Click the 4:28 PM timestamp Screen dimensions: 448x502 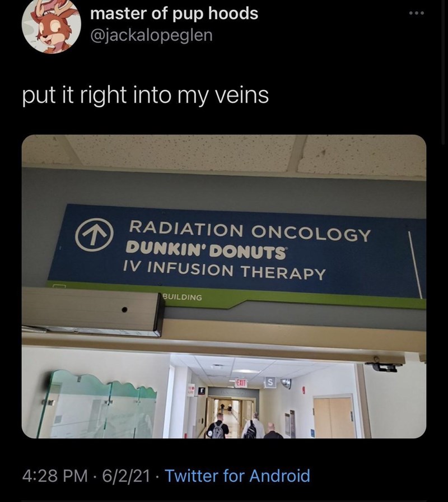[x=55, y=476]
